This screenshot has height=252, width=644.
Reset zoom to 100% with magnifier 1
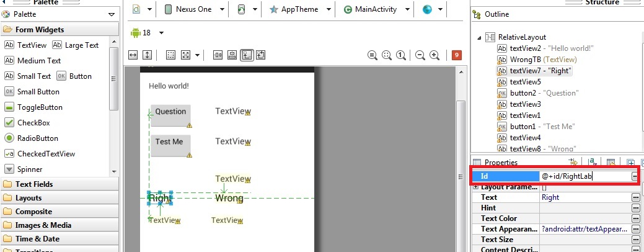point(401,55)
